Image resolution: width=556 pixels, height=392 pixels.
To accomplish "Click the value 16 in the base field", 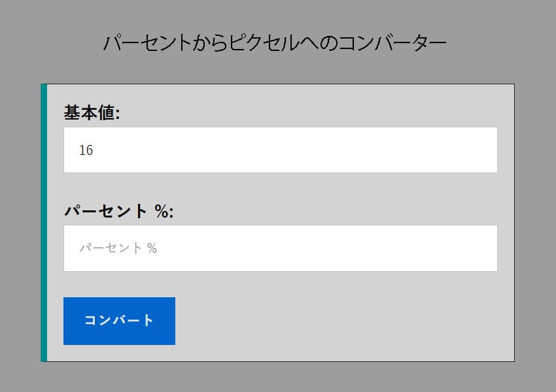I will point(86,150).
